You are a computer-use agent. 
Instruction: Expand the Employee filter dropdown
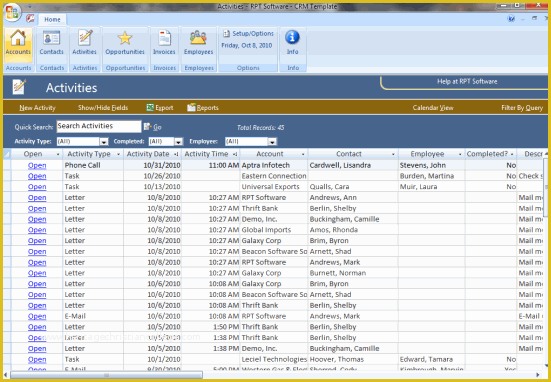point(272,142)
